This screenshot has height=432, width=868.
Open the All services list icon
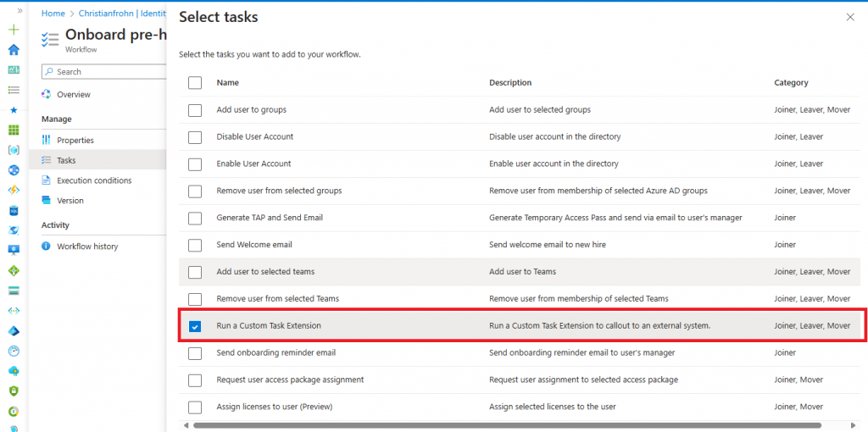(x=14, y=90)
